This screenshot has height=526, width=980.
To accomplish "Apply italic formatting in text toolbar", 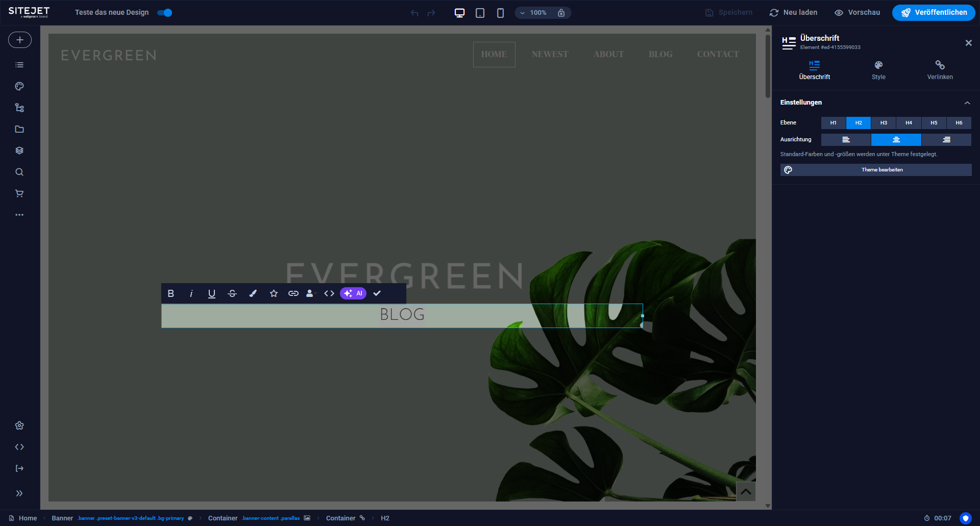I will tap(191, 293).
